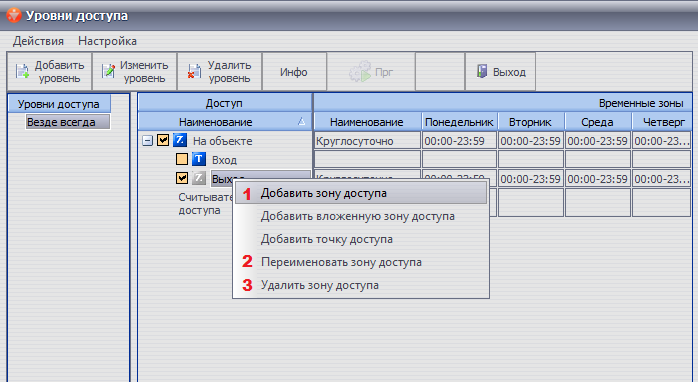Viewport: 698px width, 382px height.
Task: Check the Вход access point checkbox
Action: point(182,159)
